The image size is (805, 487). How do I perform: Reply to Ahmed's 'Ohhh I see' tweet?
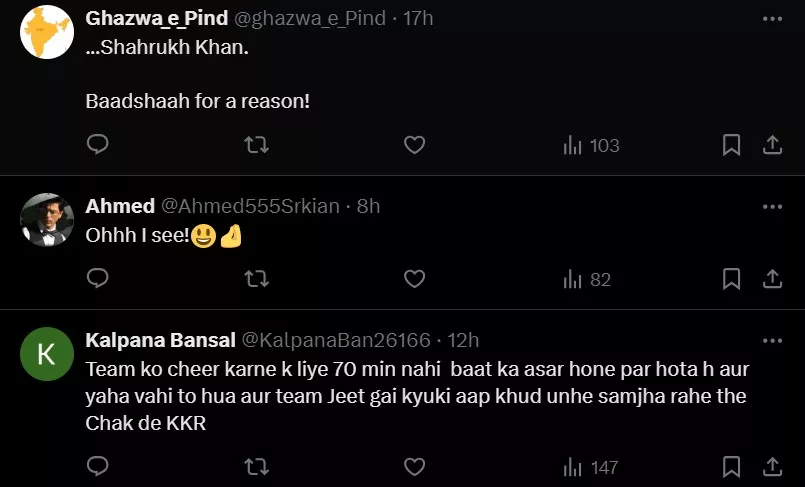(x=97, y=279)
